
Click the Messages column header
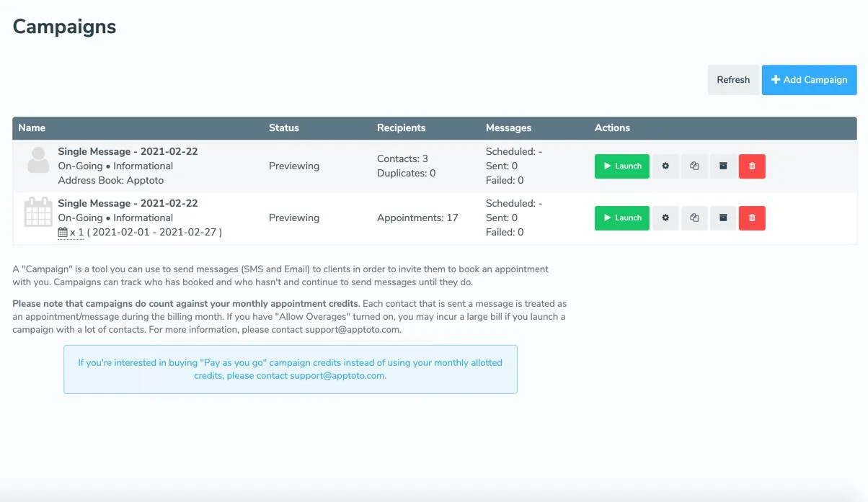click(508, 127)
